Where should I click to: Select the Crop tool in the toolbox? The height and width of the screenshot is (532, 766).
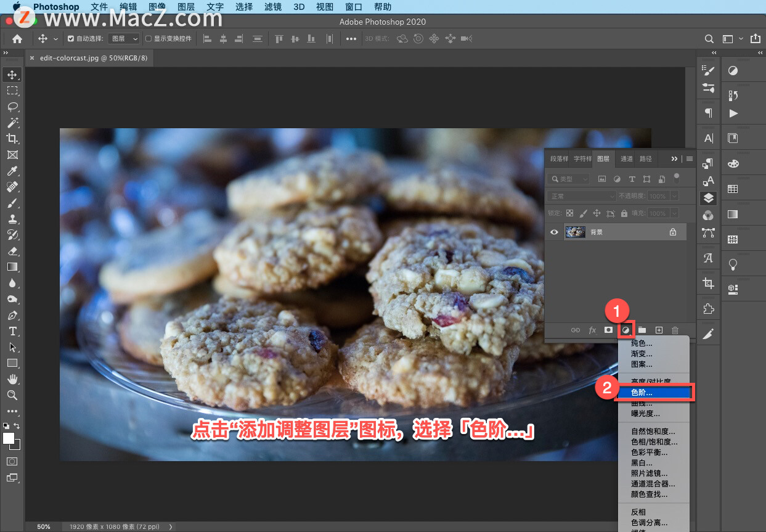pos(12,139)
